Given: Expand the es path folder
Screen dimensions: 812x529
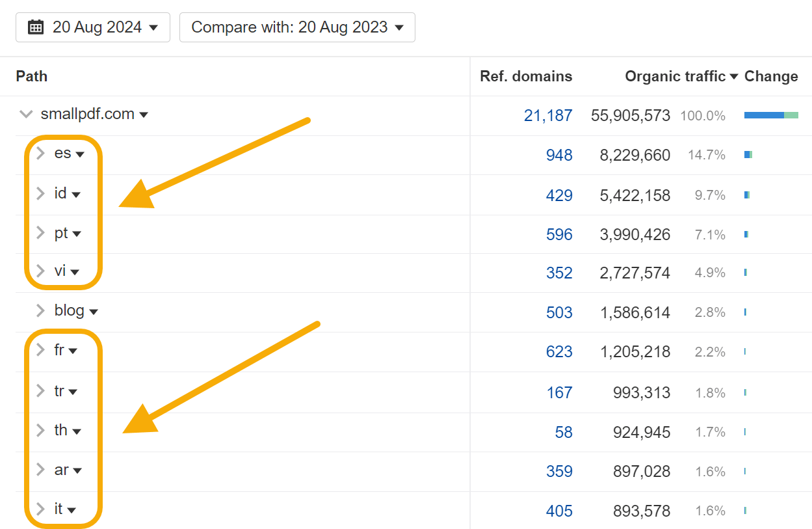Looking at the screenshot, I should click(x=40, y=154).
